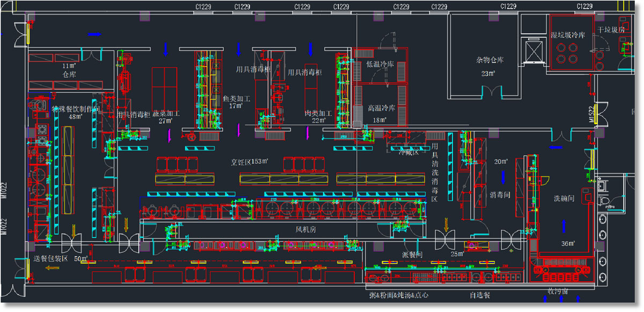Click the elevator shaft symbol with X

(535, 51)
